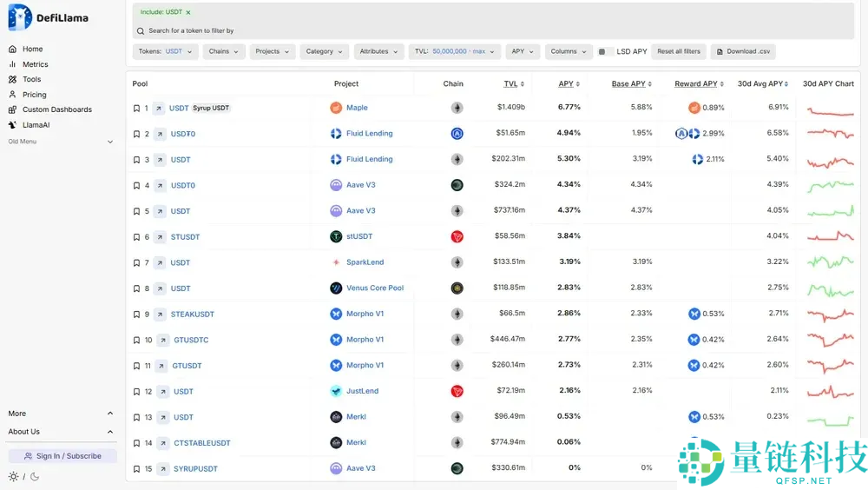
Task: Open Pricing in sidebar
Action: (35, 95)
